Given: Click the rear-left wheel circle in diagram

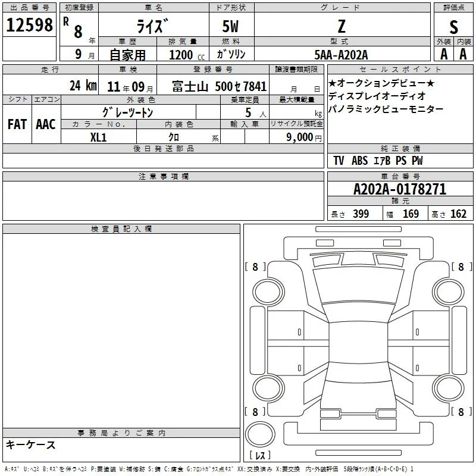Looking at the screenshot, I should [x=268, y=388].
